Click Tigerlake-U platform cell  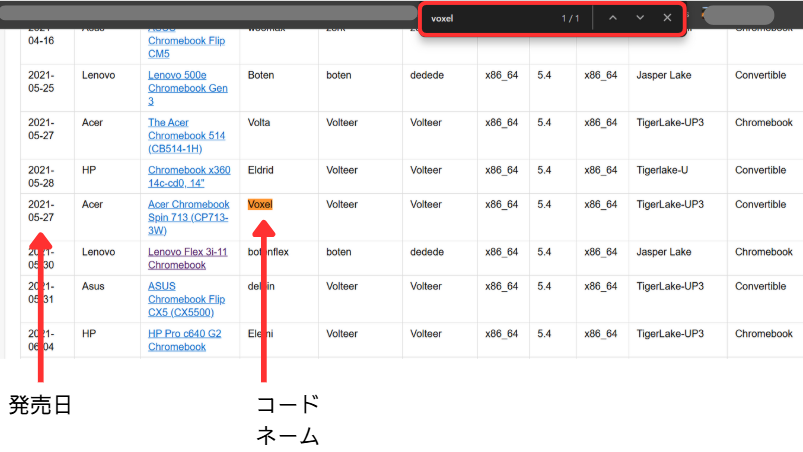click(662, 170)
